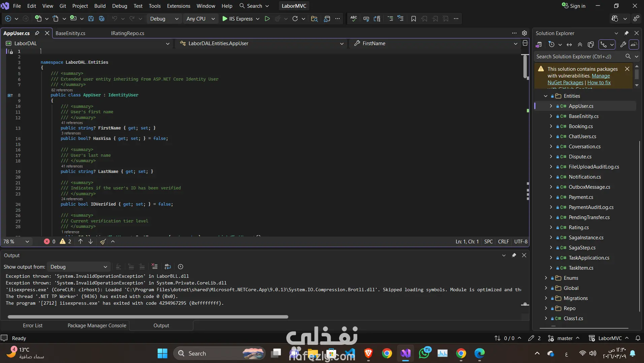This screenshot has height=363, width=644.
Task: Click the Solution Explorer sync with active document icon
Action: [x=569, y=44]
